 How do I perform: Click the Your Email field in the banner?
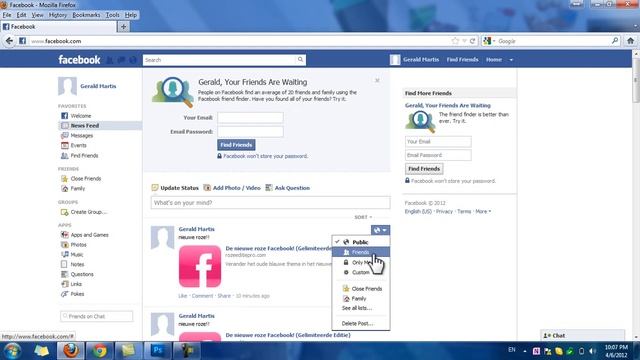(x=250, y=118)
